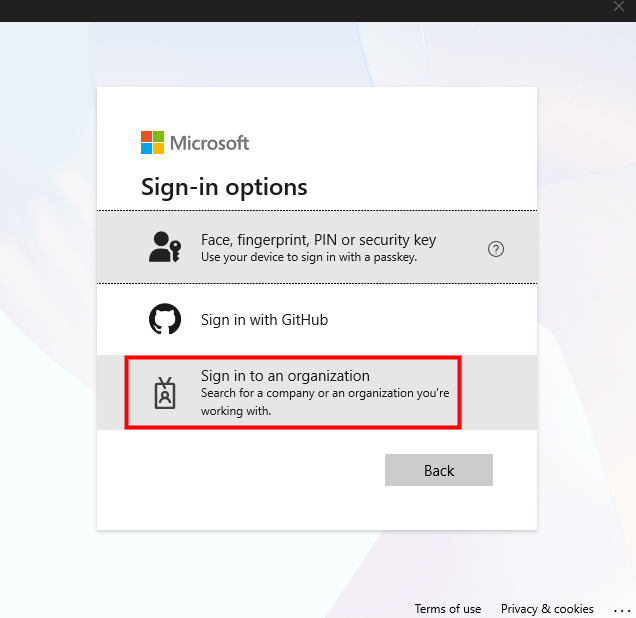Click the organization ID badge icon
Image resolution: width=636 pixels, height=618 pixels.
point(165,393)
